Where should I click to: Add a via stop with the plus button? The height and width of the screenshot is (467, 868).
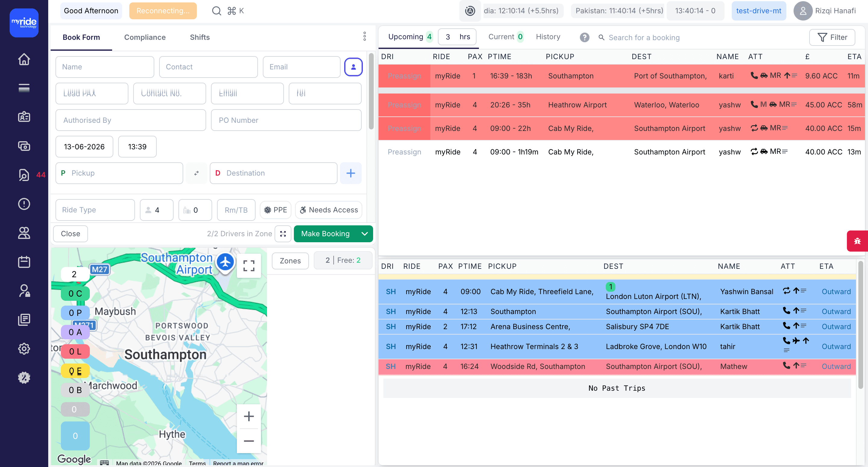pyautogui.click(x=351, y=173)
